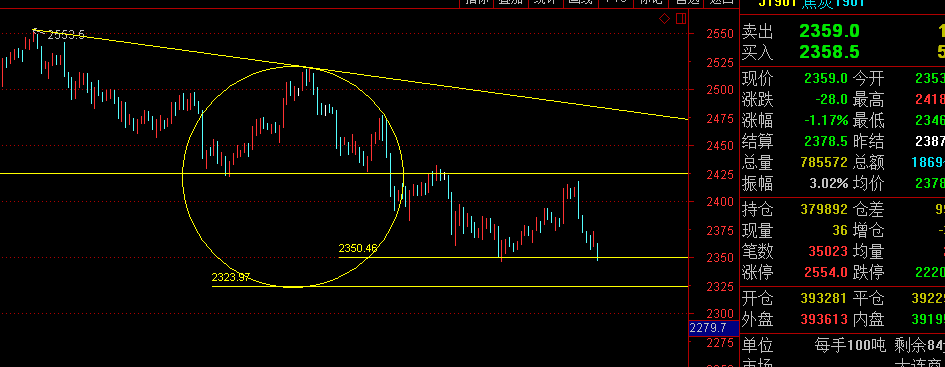Click the 内盘 label
This screenshot has height=367, width=945.
(868, 319)
